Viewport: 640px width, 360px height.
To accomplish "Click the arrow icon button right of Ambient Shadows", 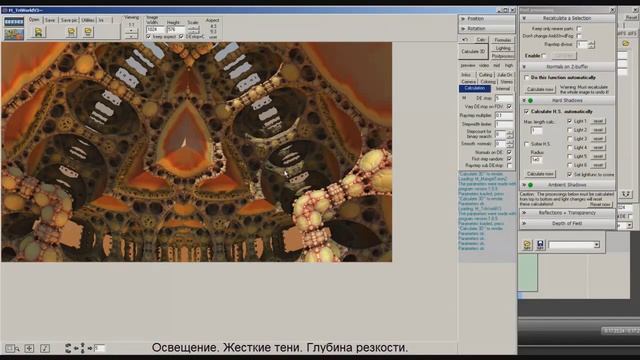I will pos(626,194).
